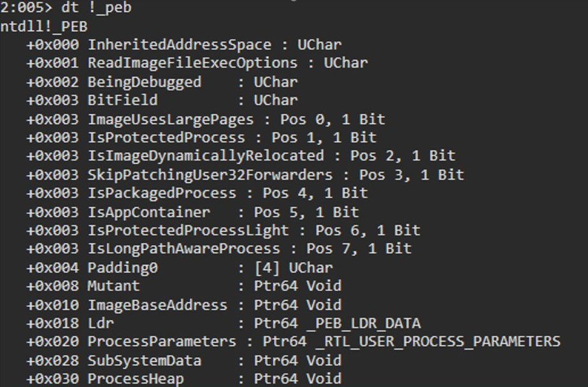Open the _PEB_LDR_DATA type link
Viewport: 588px width, 387px height.
(363, 324)
